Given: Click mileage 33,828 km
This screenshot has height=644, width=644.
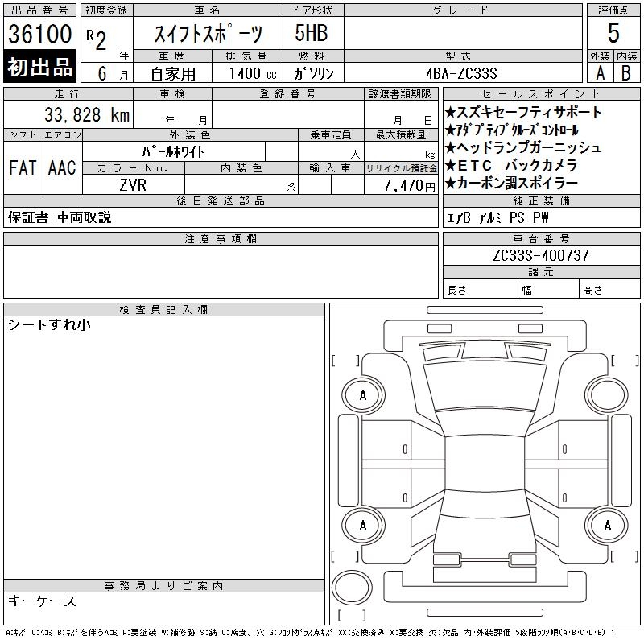Looking at the screenshot, I should click(87, 114).
